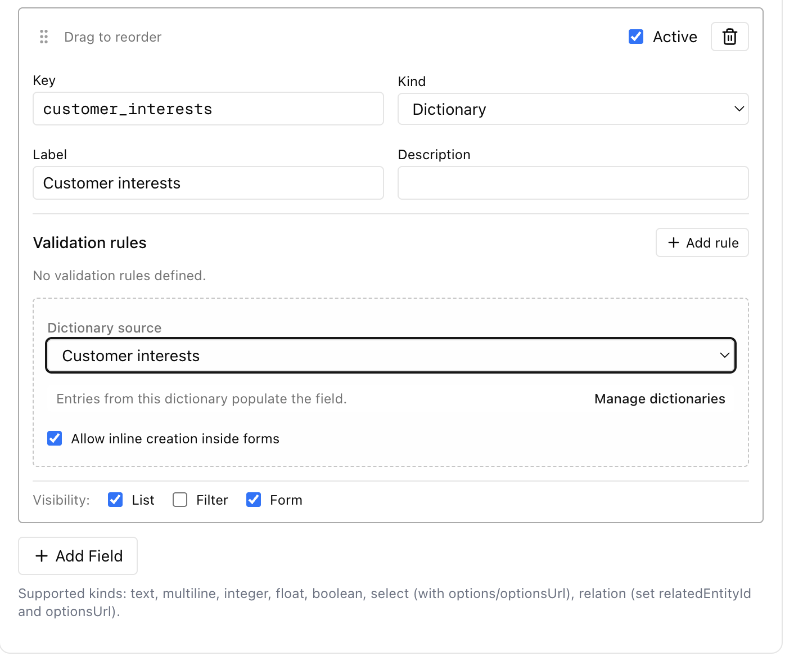812x656 pixels.
Task: Delete the field using the trash icon
Action: pyautogui.click(x=729, y=37)
